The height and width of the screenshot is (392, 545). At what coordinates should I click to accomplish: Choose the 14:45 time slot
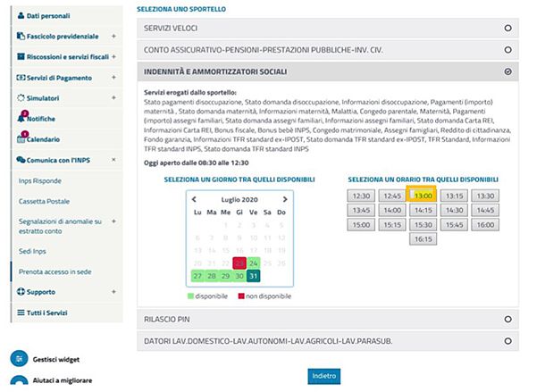[485, 210]
